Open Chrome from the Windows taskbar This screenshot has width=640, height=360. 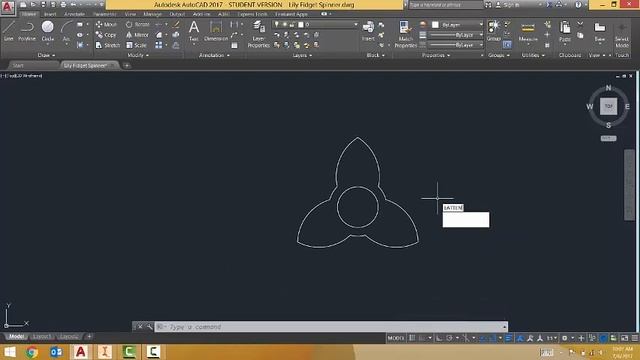[x=31, y=352]
